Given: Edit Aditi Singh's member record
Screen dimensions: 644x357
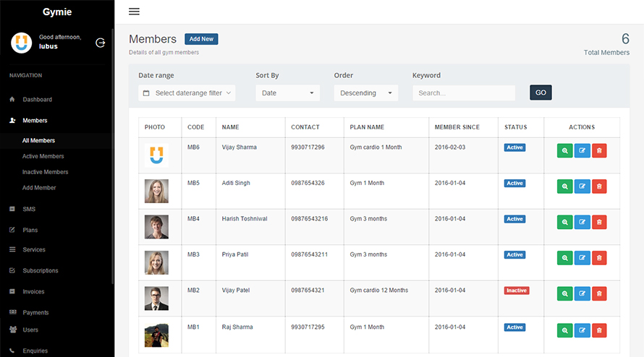Looking at the screenshot, I should pos(582,186).
